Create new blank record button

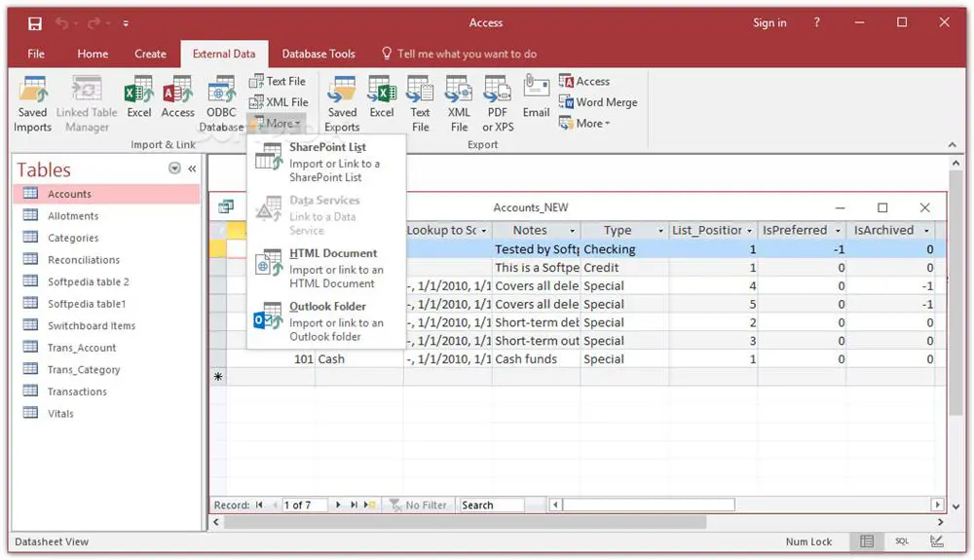369,504
